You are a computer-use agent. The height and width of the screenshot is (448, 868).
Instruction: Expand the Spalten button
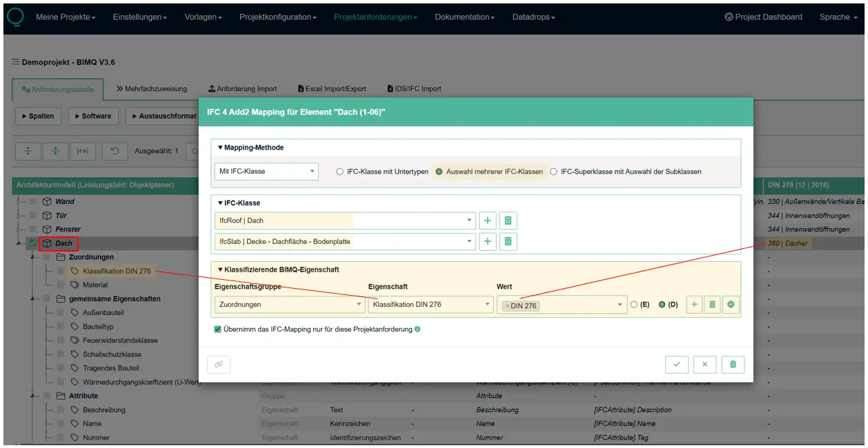38,116
